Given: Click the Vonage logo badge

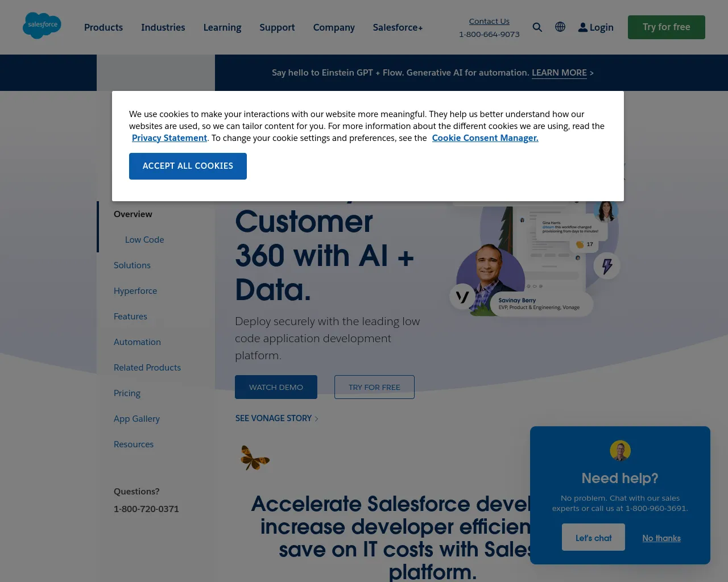Looking at the screenshot, I should click(x=462, y=297).
